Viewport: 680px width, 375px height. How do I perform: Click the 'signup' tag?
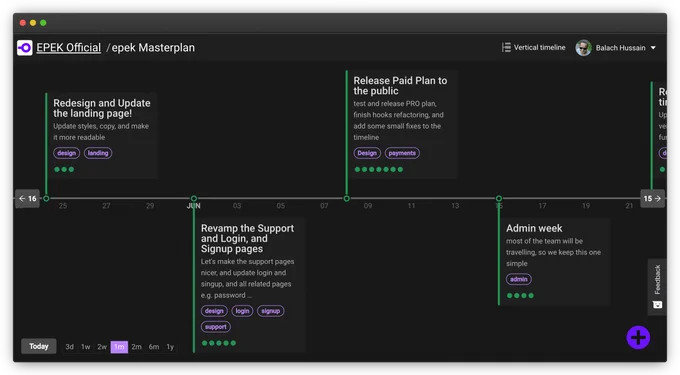point(271,311)
